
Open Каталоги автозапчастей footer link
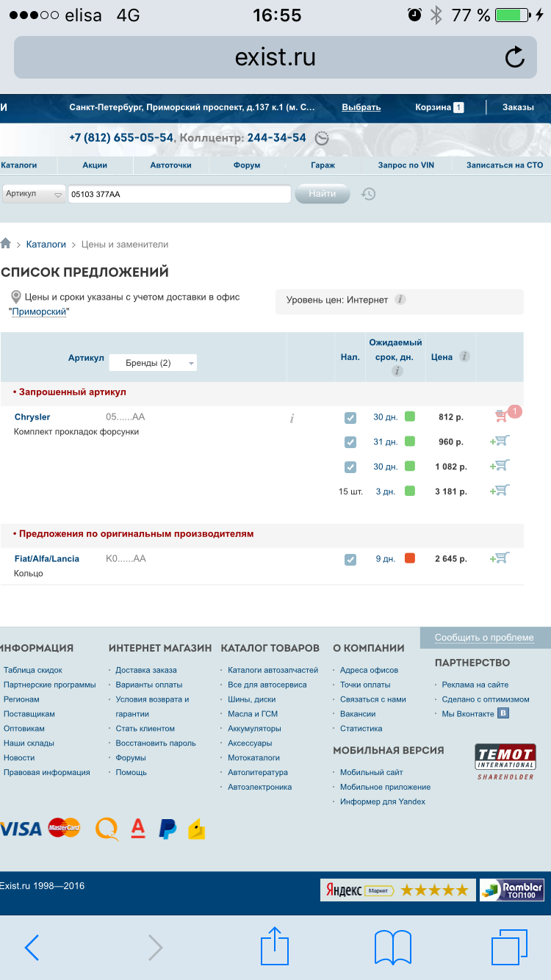pyautogui.click(x=273, y=670)
